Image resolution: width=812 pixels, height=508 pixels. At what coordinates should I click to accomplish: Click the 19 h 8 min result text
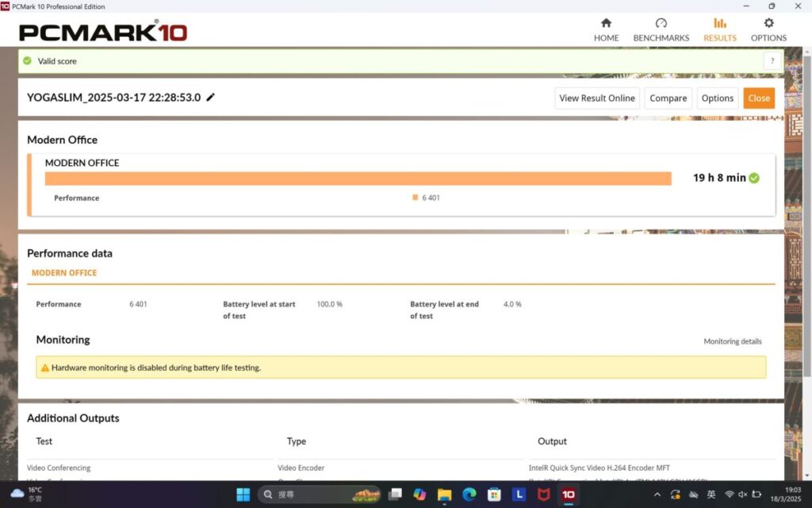(719, 178)
